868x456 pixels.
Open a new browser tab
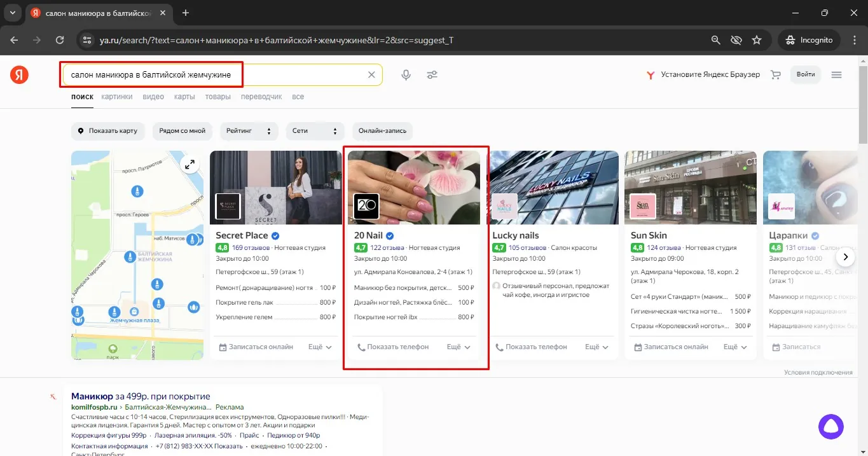(186, 13)
